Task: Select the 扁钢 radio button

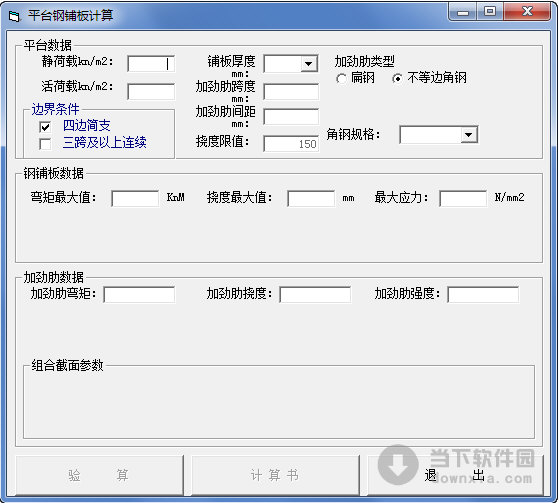Action: click(x=341, y=78)
